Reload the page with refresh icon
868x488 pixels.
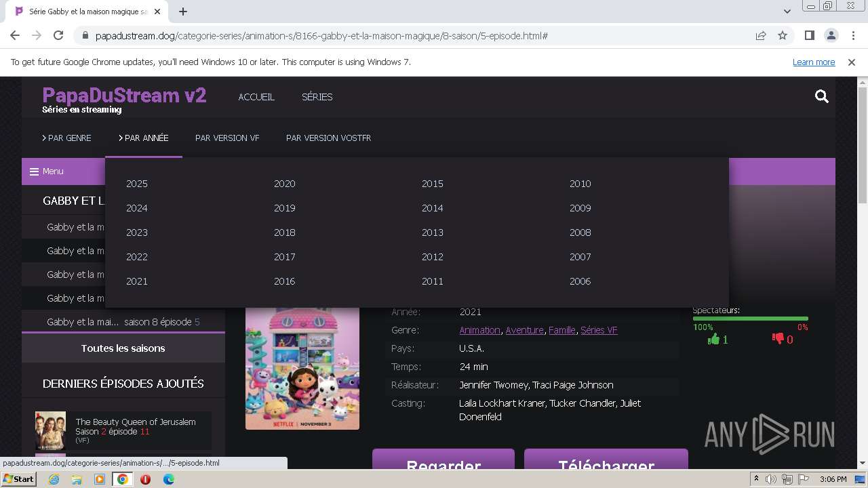[58, 35]
